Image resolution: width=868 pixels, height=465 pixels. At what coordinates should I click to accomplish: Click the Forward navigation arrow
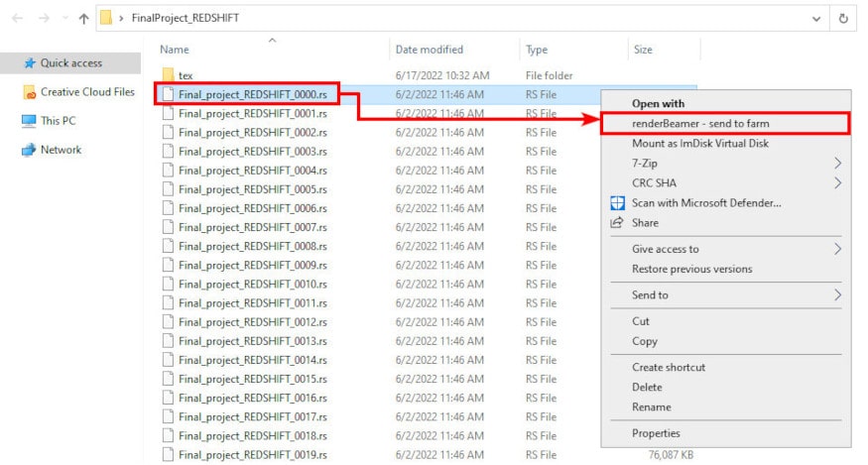click(44, 18)
